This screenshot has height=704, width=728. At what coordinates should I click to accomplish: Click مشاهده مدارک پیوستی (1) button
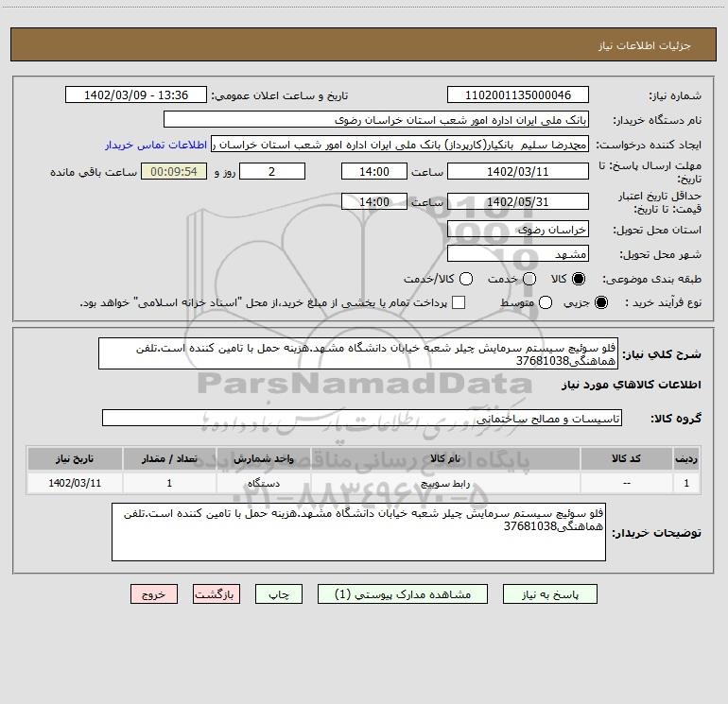point(403,594)
